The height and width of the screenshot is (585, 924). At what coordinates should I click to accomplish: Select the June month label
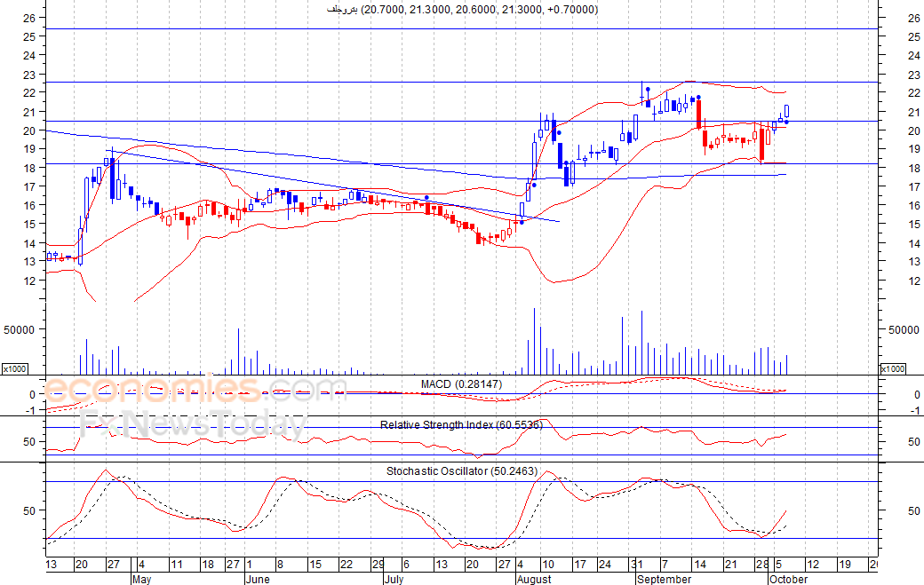[258, 579]
